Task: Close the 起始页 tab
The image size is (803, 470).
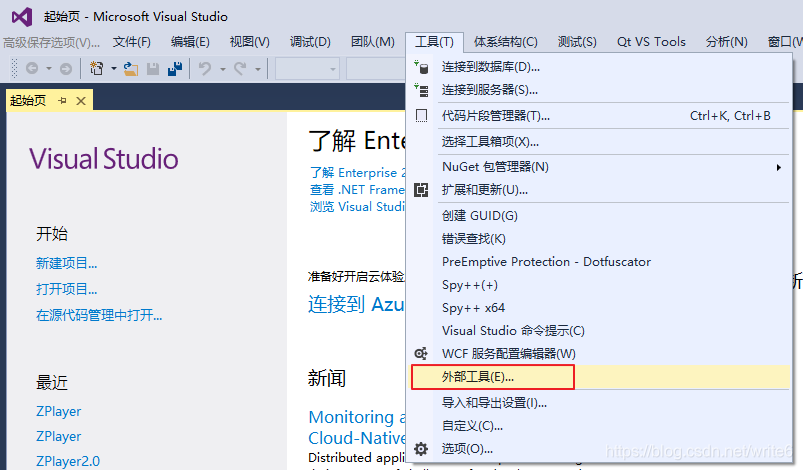Action: (81, 101)
